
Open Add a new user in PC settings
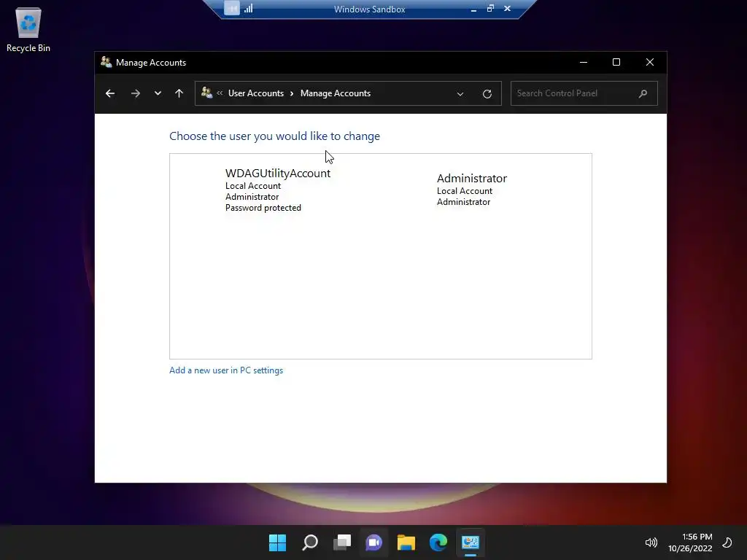pos(226,370)
